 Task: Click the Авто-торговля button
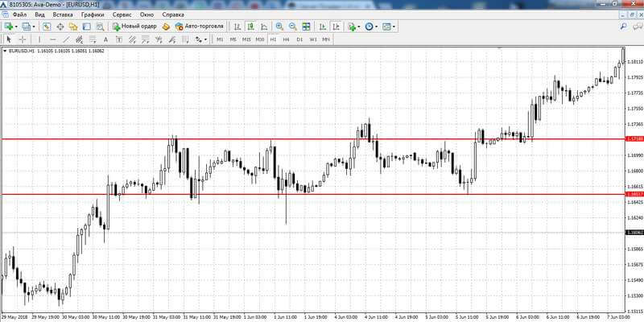199,27
